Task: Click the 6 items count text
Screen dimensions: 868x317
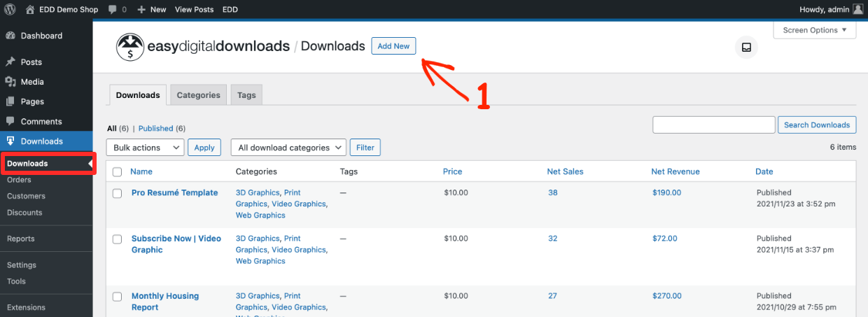Action: 843,148
